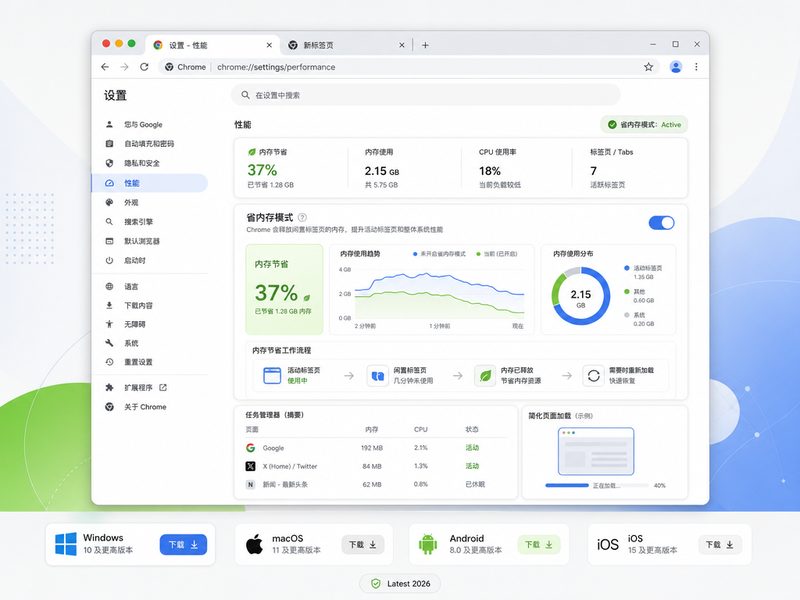
Task: Click the 活动标签页 workflow icon
Action: 272,376
